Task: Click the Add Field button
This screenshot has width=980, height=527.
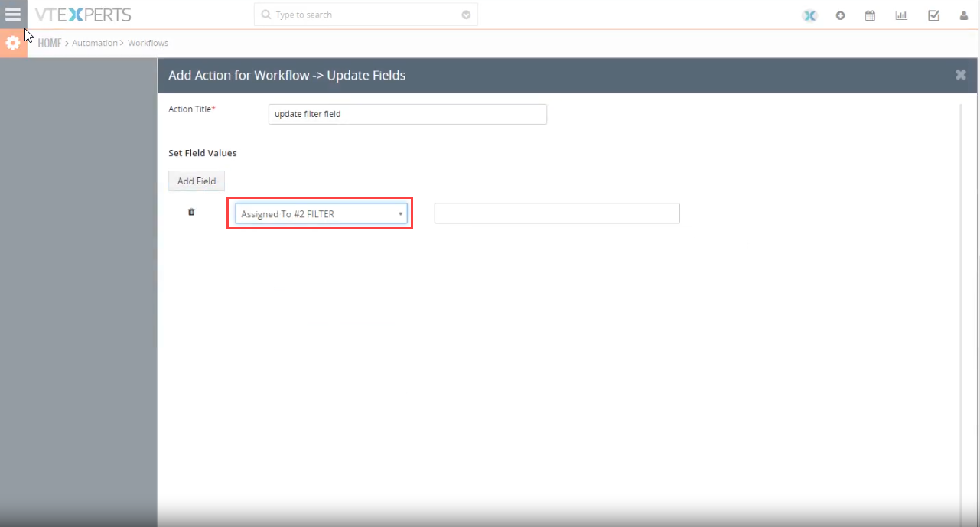Action: (x=197, y=181)
